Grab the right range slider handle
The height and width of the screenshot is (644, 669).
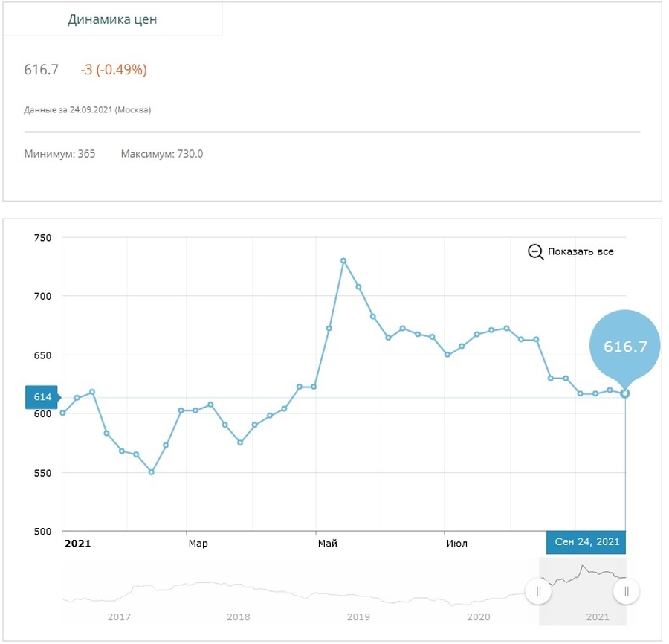pyautogui.click(x=627, y=591)
